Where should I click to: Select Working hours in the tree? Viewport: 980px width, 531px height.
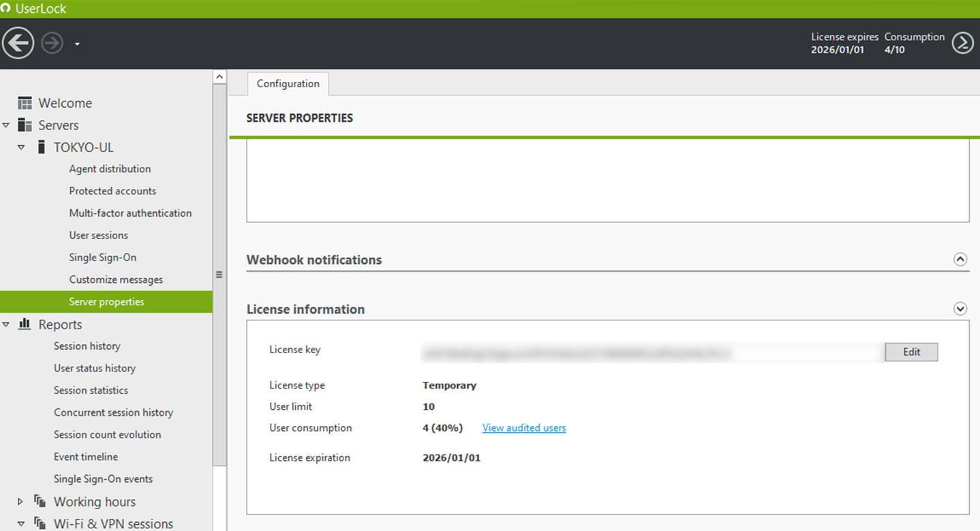95,502
